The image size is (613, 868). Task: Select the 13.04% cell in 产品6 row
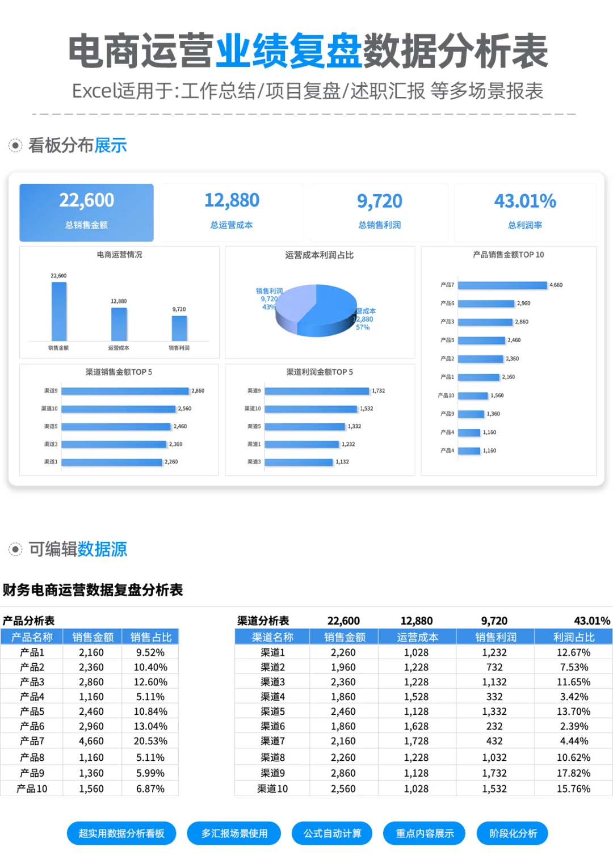point(150,726)
